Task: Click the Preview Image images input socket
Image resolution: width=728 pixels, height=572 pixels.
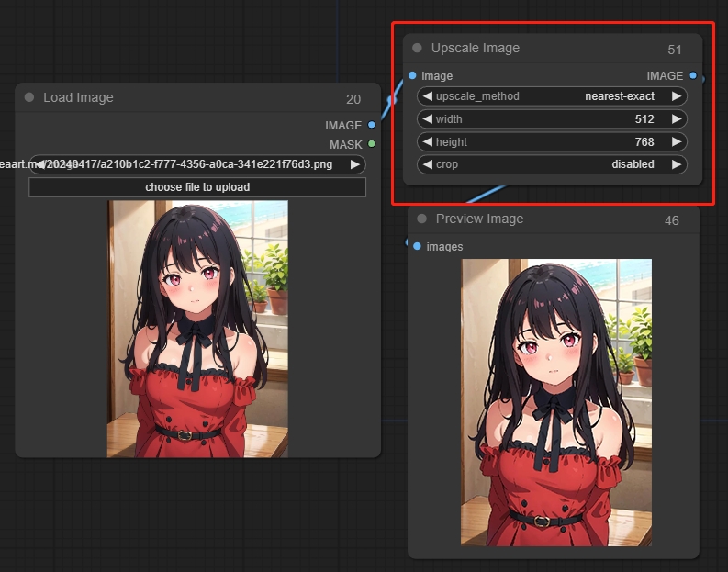Action: 417,246
